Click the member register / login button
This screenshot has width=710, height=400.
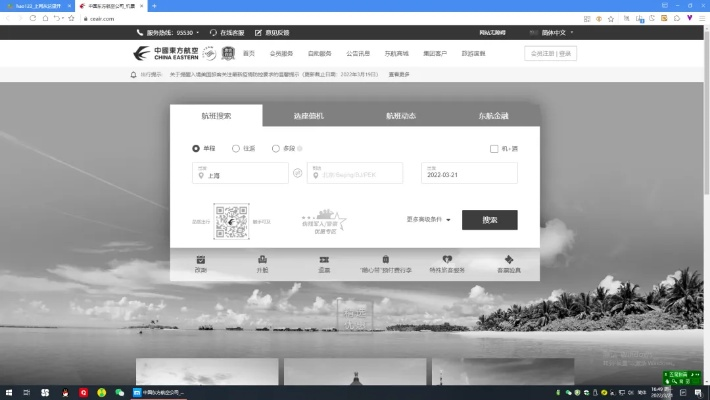551,53
